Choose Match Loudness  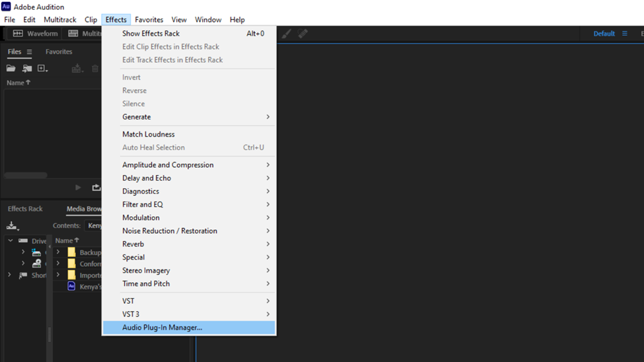(x=189, y=134)
